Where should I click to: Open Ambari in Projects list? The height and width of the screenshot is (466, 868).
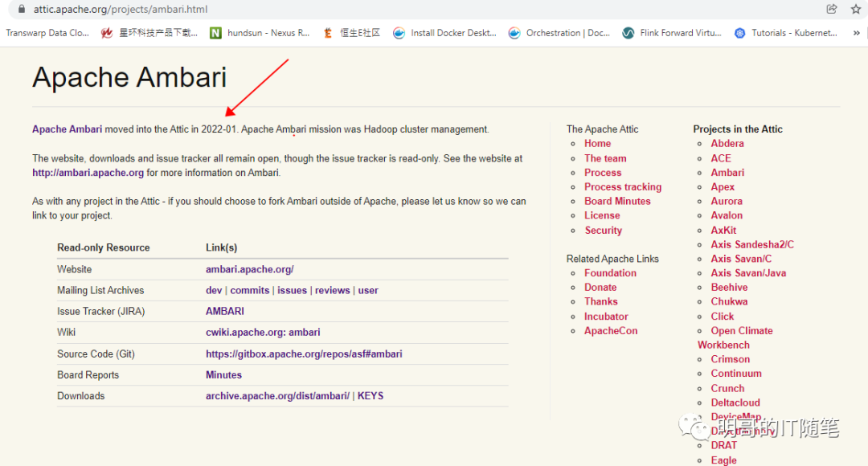click(727, 173)
